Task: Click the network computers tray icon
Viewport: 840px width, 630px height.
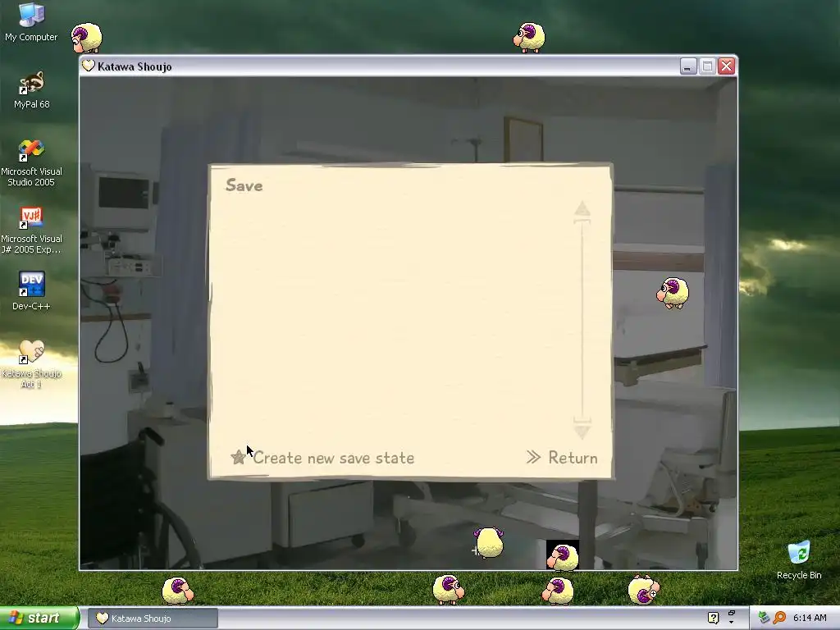Action: [764, 618]
